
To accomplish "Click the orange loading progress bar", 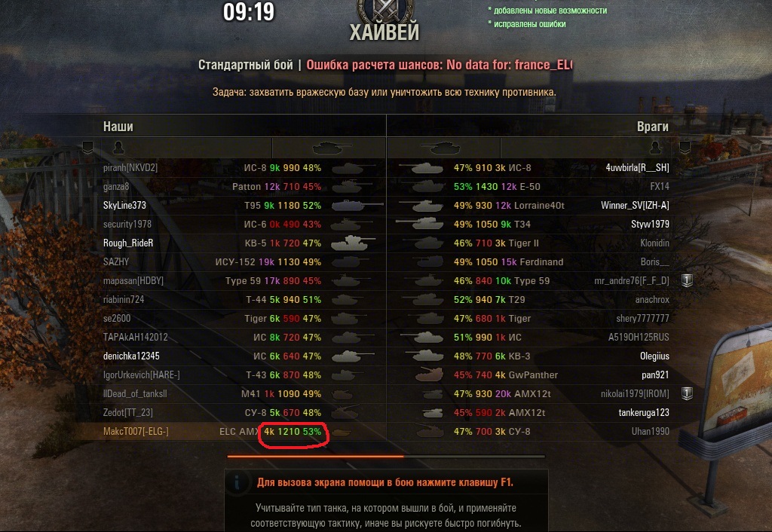I will point(315,456).
